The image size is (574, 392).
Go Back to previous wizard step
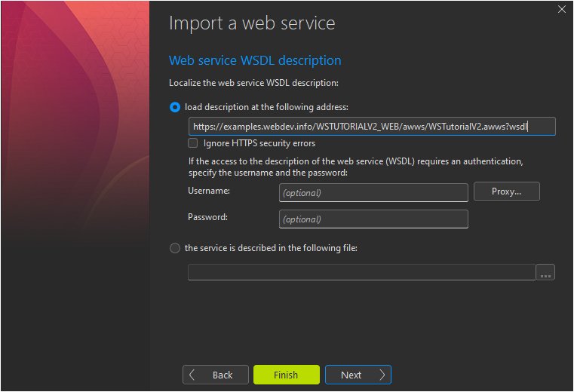pyautogui.click(x=216, y=375)
